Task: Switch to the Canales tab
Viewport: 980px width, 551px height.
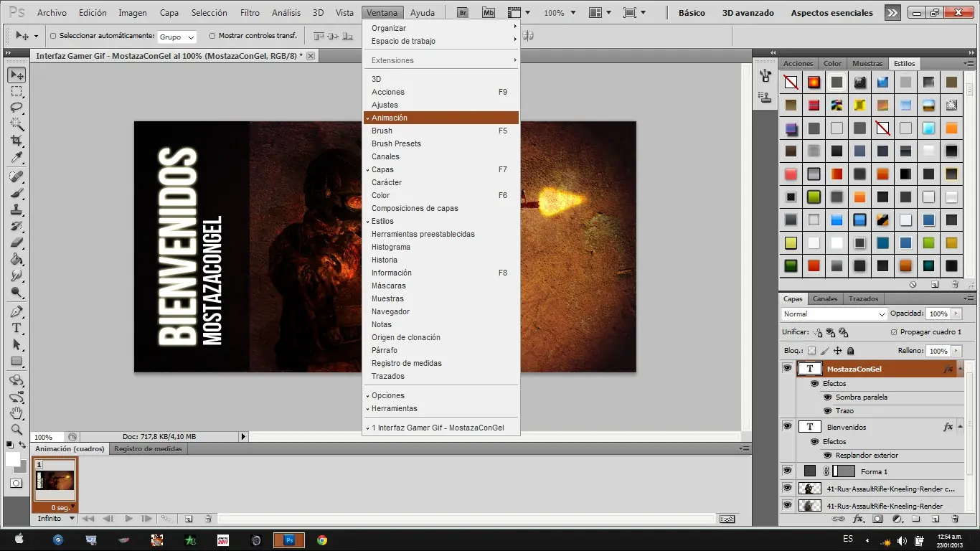Action: (x=824, y=299)
